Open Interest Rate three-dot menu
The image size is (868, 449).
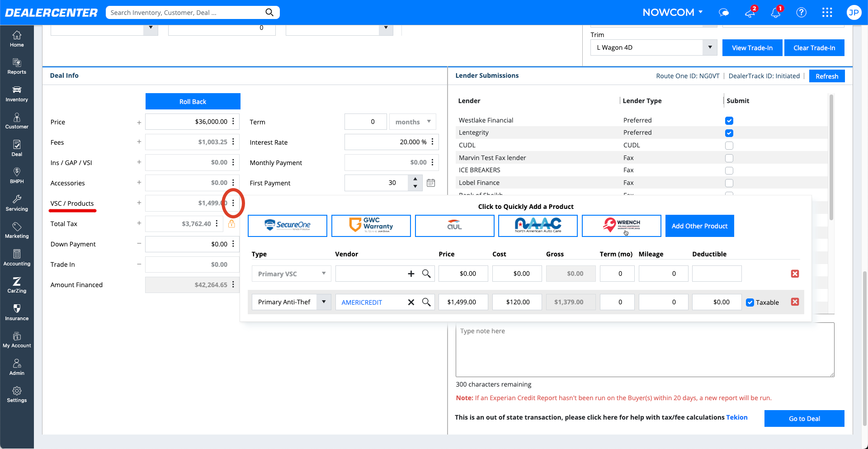(433, 142)
